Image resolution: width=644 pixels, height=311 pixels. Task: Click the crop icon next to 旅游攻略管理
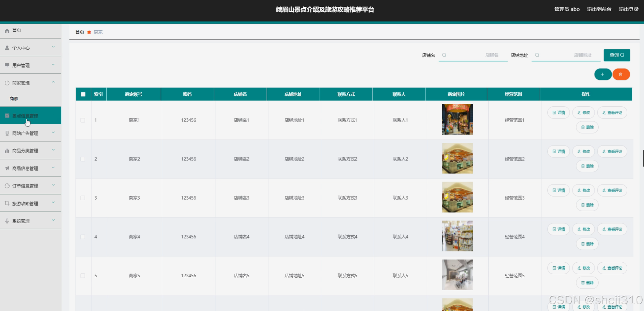coord(7,203)
